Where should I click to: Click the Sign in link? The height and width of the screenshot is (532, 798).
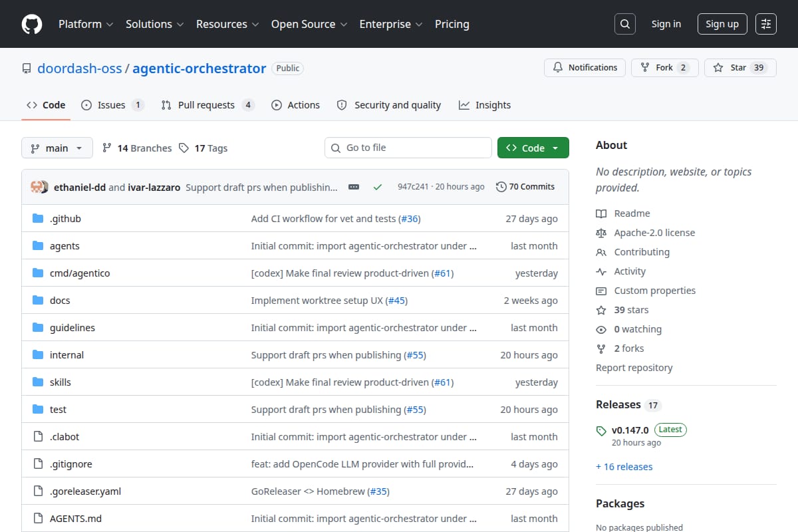[x=666, y=24]
